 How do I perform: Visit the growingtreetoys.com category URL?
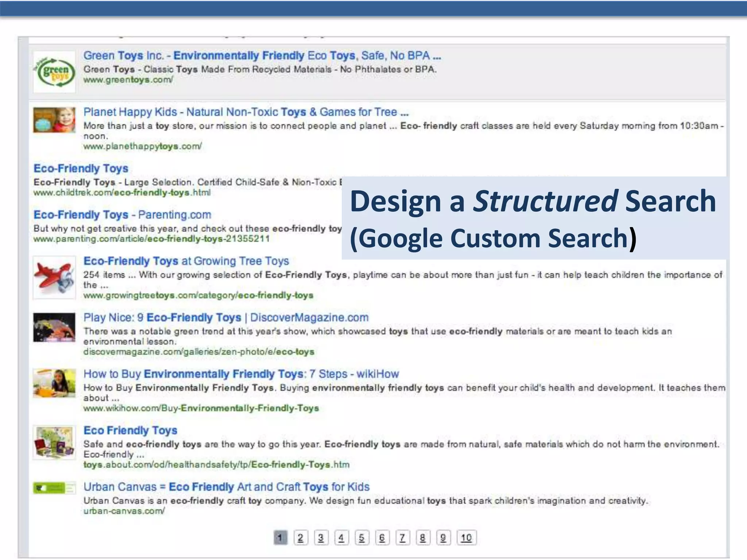(198, 295)
